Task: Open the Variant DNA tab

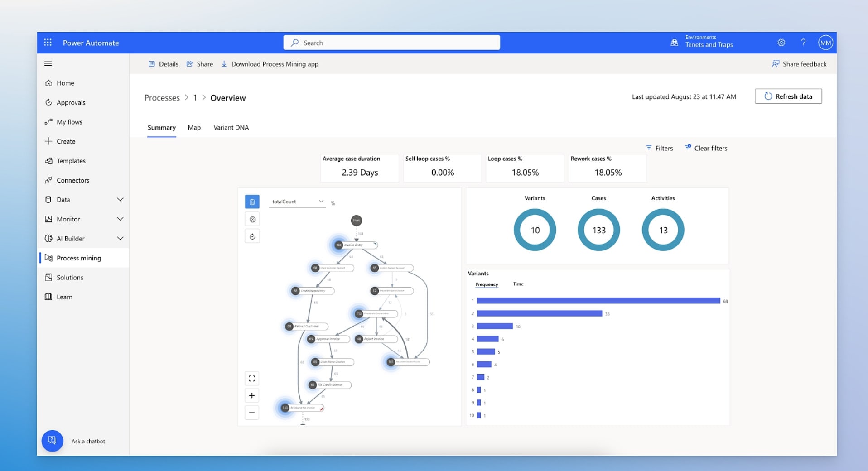Action: click(x=231, y=127)
